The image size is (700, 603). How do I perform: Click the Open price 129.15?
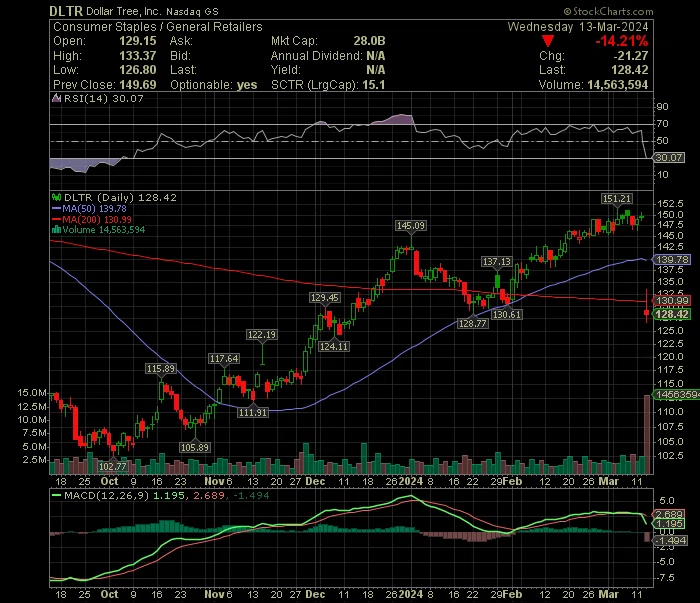click(x=138, y=41)
